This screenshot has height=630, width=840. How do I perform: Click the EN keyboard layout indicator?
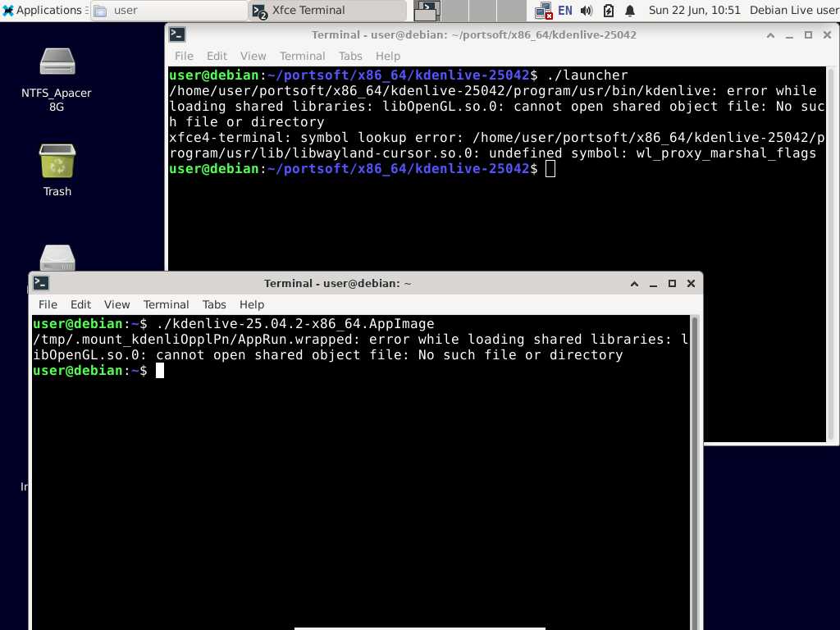(564, 10)
